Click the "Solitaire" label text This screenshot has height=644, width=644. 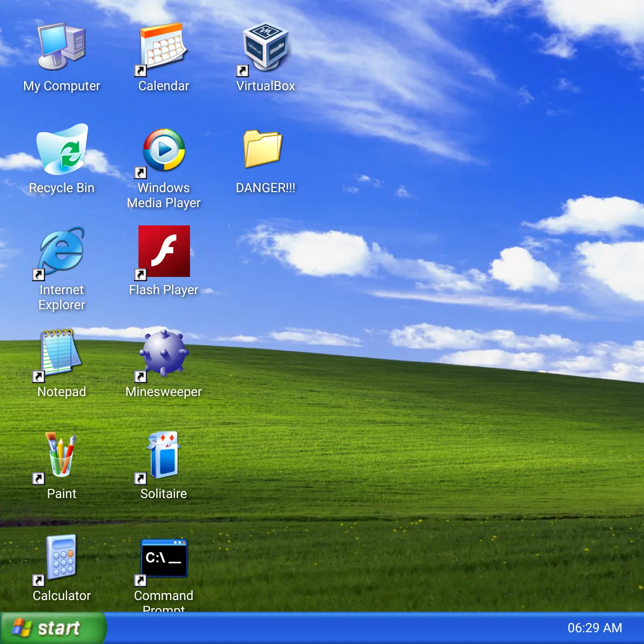(x=164, y=494)
